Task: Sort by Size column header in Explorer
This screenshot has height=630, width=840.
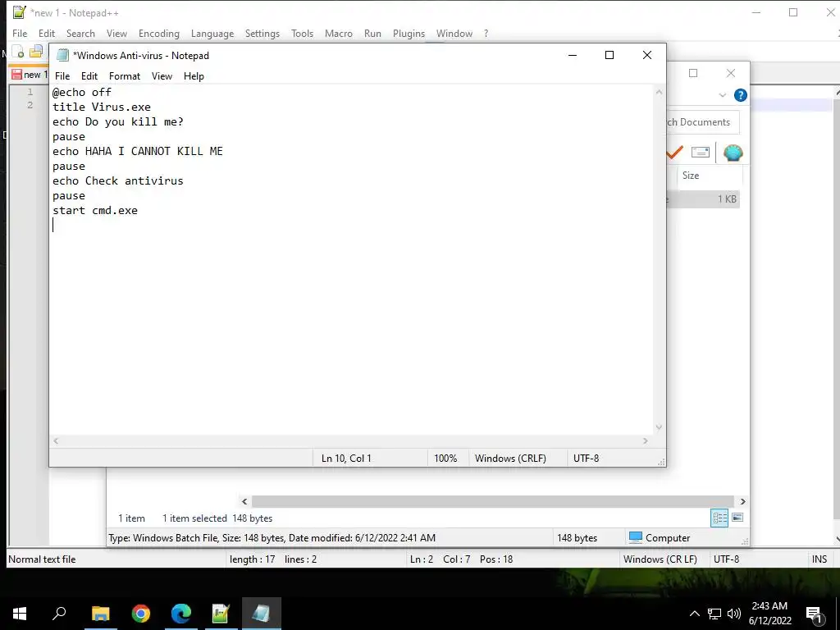Action: pyautogui.click(x=710, y=176)
